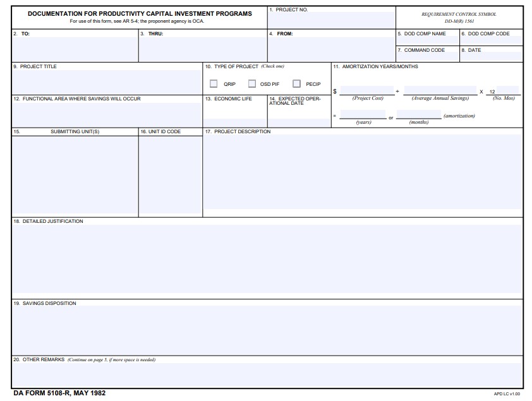Click the Date field
Viewport: 532px width, 401px height.
tap(492, 57)
